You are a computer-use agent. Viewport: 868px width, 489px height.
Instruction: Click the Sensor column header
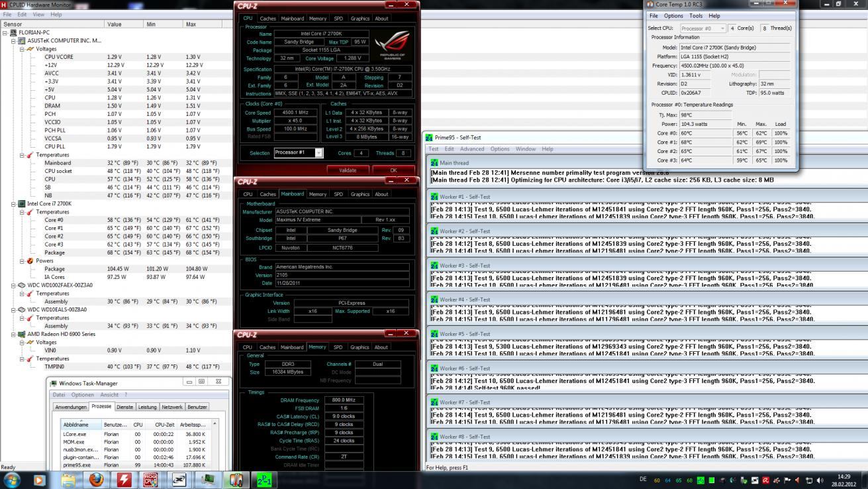pyautogui.click(x=53, y=25)
